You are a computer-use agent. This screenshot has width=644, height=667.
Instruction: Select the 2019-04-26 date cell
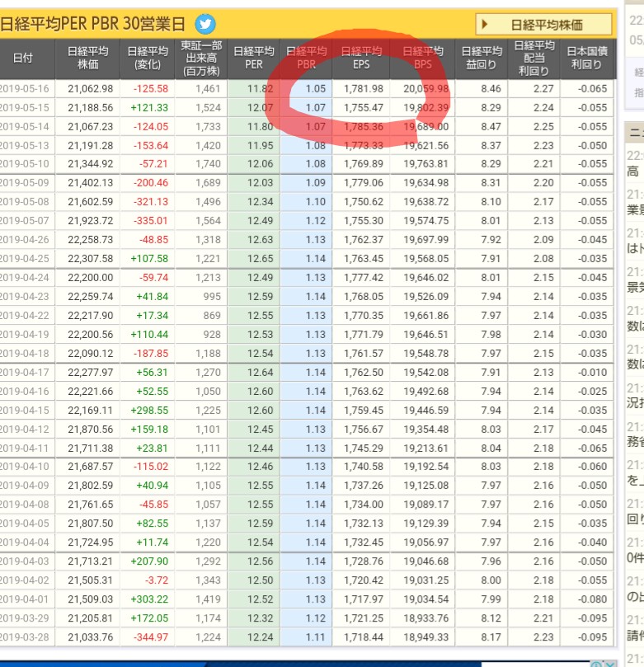pyautogui.click(x=25, y=239)
